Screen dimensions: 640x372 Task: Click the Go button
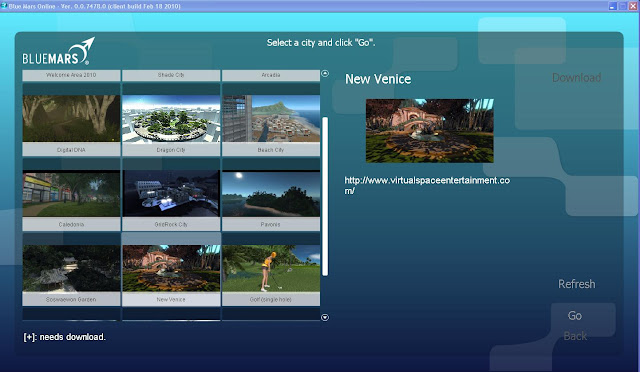[575, 316]
